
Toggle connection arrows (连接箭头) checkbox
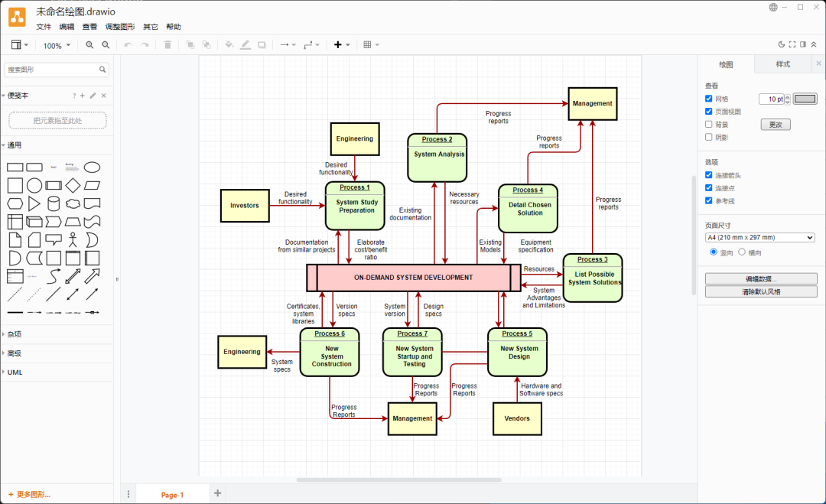point(708,175)
